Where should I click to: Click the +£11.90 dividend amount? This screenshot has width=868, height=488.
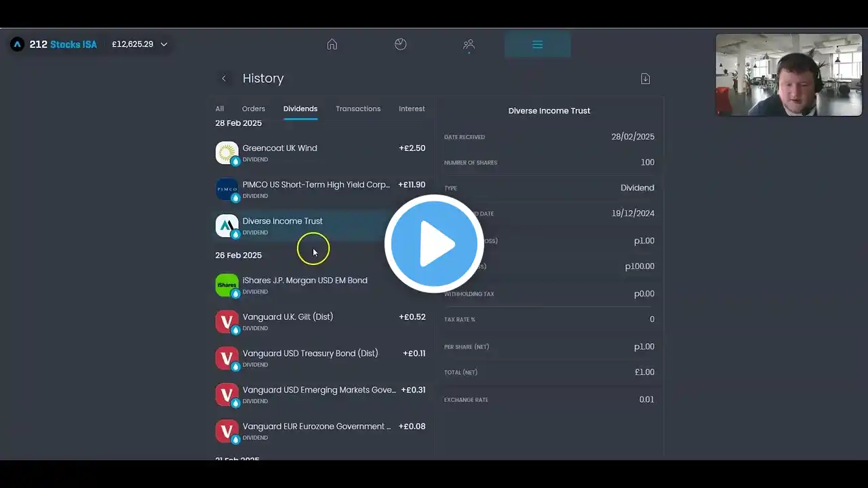pos(412,185)
